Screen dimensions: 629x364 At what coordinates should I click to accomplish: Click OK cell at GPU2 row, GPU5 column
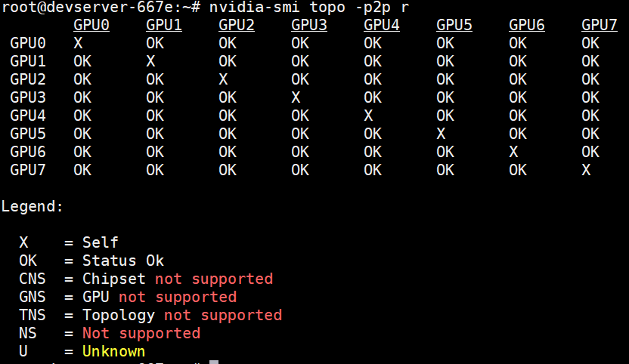tap(445, 79)
